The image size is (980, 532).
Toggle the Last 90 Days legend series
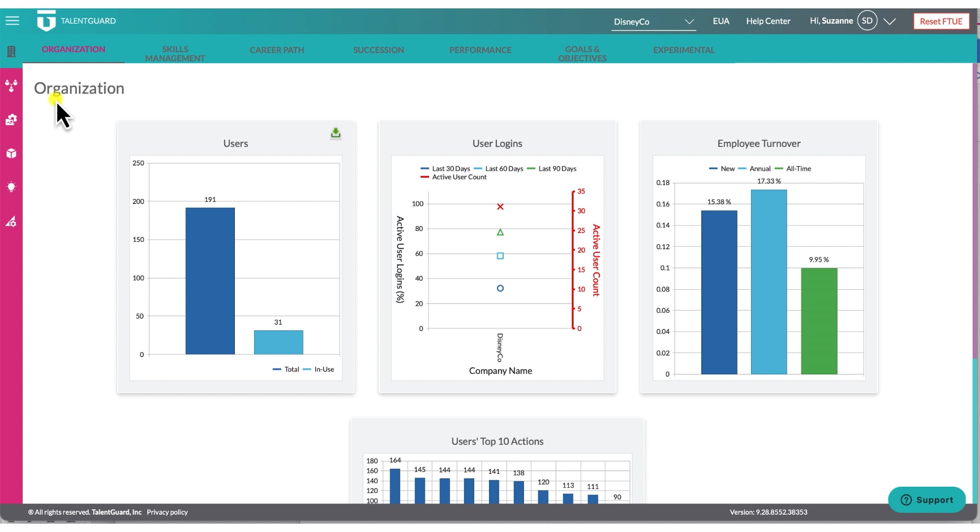click(552, 168)
